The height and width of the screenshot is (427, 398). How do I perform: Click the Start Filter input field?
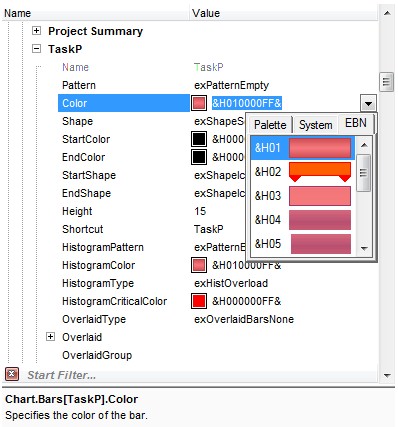click(200, 375)
